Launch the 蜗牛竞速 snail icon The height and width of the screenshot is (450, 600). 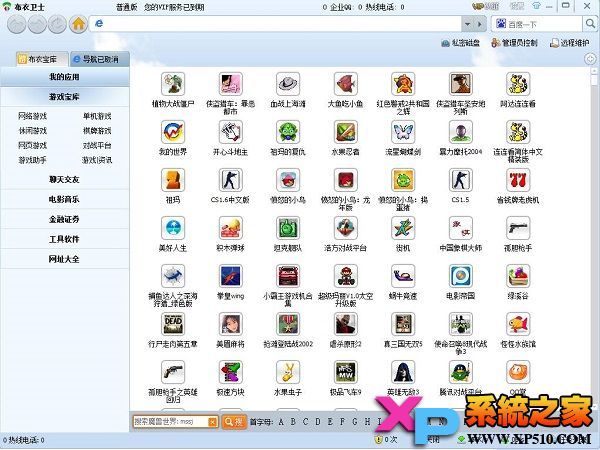coord(403,276)
